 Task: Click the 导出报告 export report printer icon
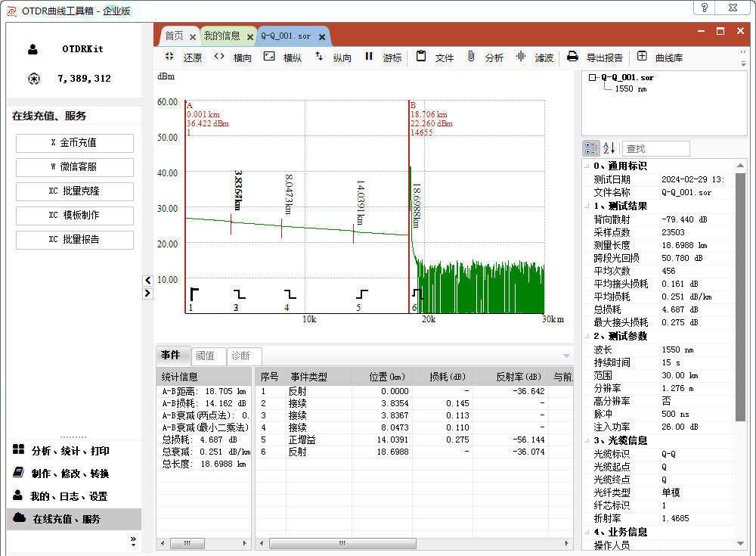pos(573,57)
